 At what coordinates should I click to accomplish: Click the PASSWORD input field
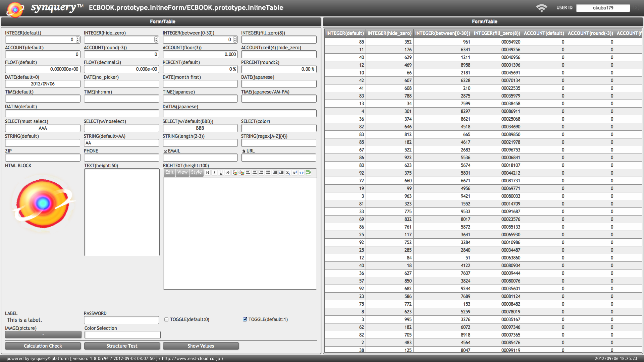(x=121, y=320)
